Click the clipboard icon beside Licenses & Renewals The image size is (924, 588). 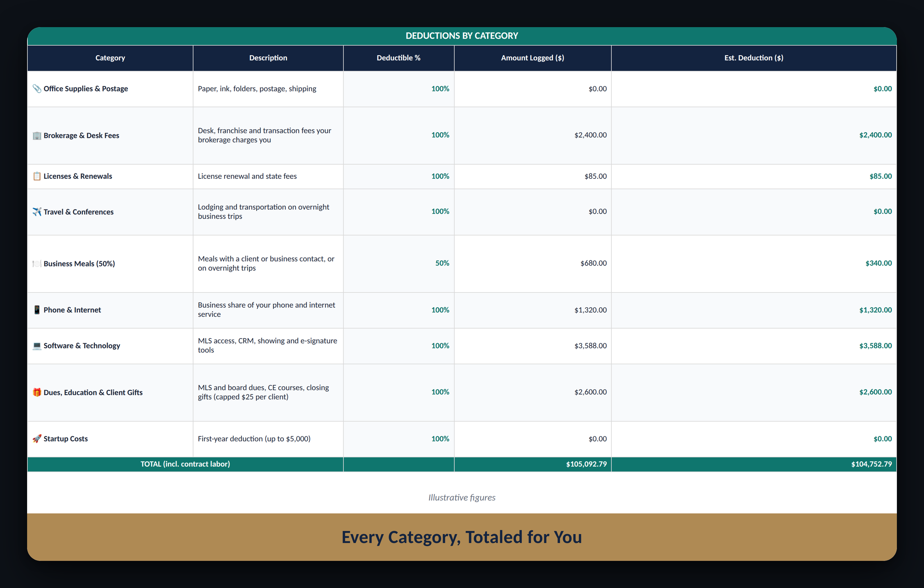(x=37, y=176)
